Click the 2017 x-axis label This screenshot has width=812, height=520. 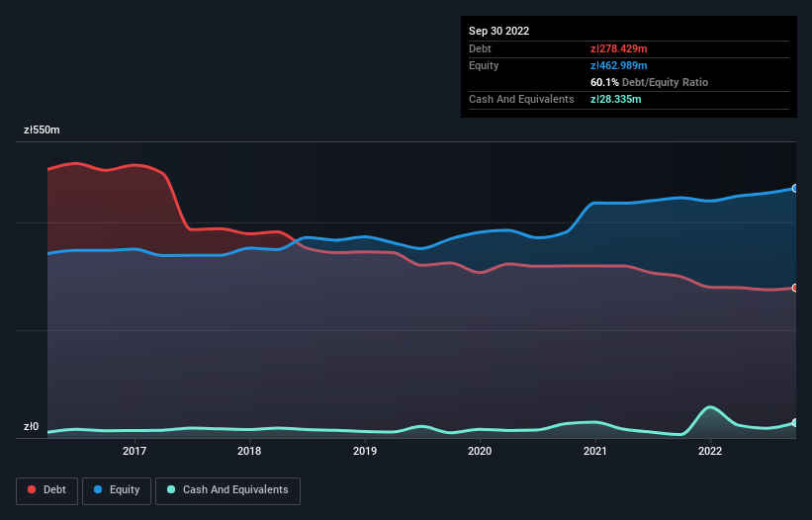pos(135,451)
